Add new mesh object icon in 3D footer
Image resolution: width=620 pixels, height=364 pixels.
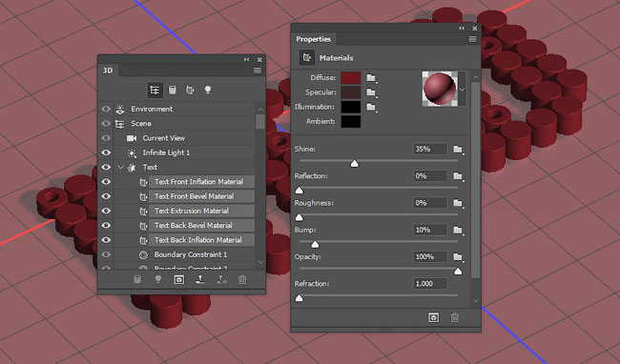tap(137, 279)
